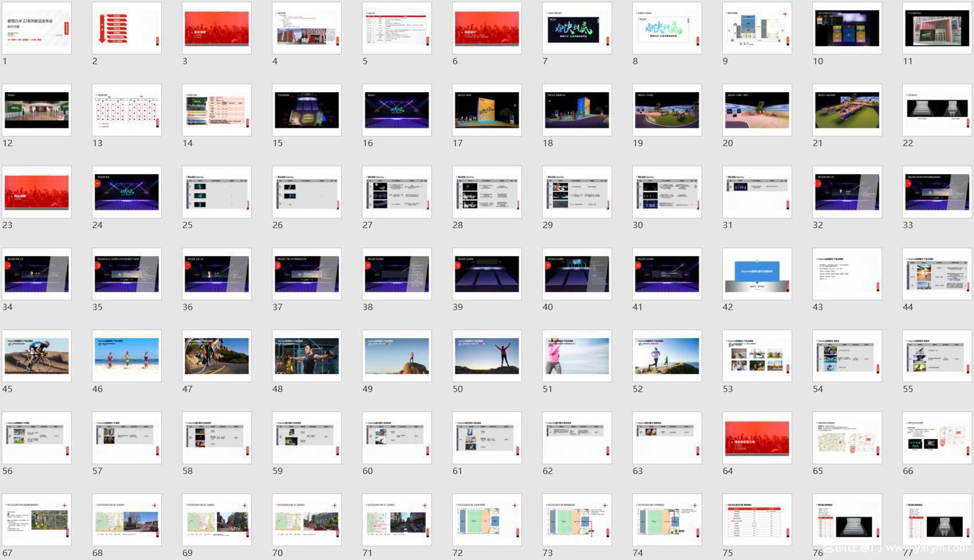
Task: Select slide 7 dark logo thumbnail
Action: click(x=577, y=28)
